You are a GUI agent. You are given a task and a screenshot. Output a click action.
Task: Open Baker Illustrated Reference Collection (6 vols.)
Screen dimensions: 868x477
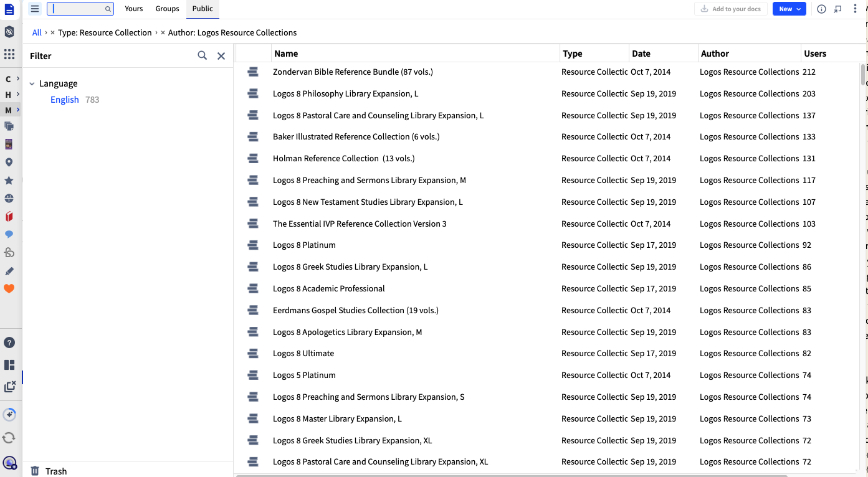coord(356,137)
